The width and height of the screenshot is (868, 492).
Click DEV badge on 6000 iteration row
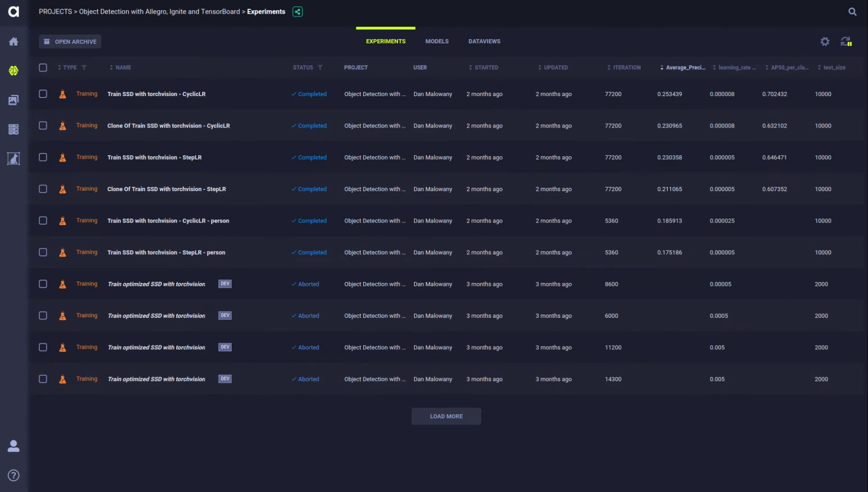point(225,315)
